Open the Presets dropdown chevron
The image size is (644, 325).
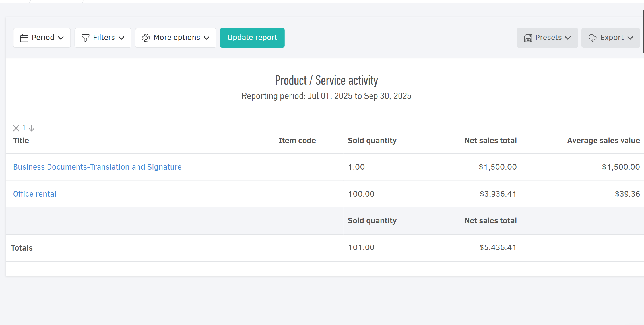click(x=568, y=38)
